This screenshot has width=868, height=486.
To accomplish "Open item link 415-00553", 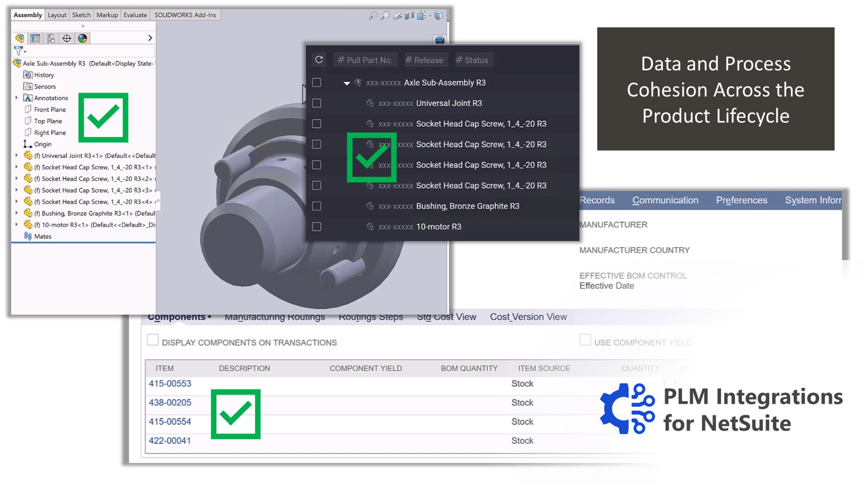I will click(170, 383).
